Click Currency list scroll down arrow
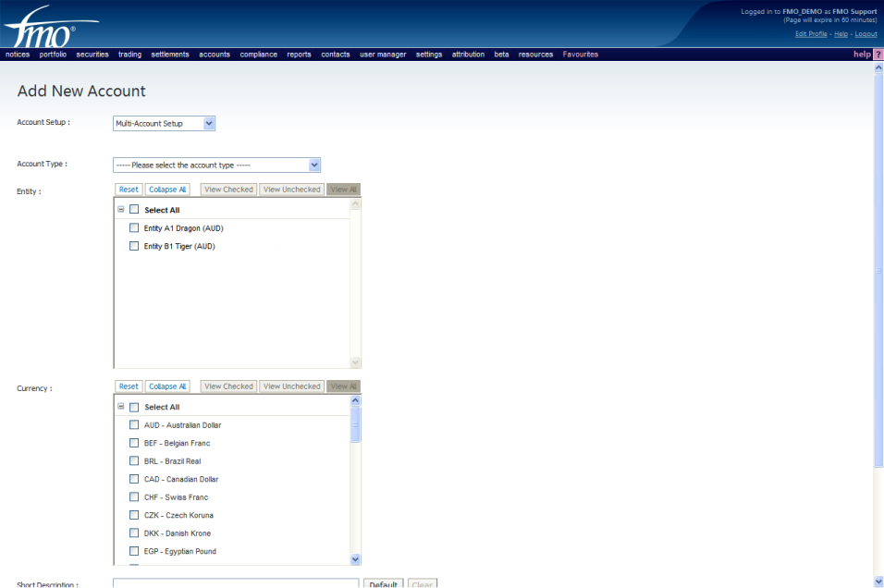 [355, 558]
